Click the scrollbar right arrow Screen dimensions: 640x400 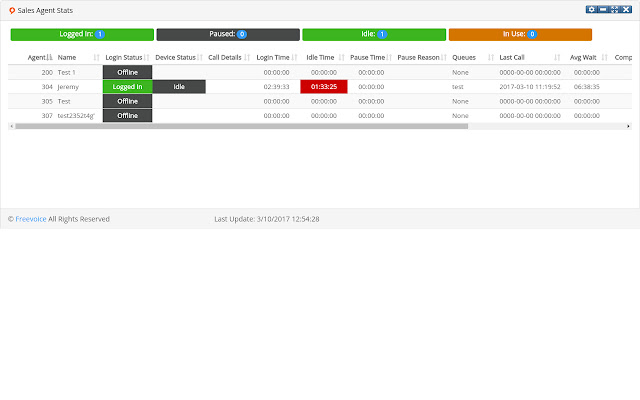(628, 127)
